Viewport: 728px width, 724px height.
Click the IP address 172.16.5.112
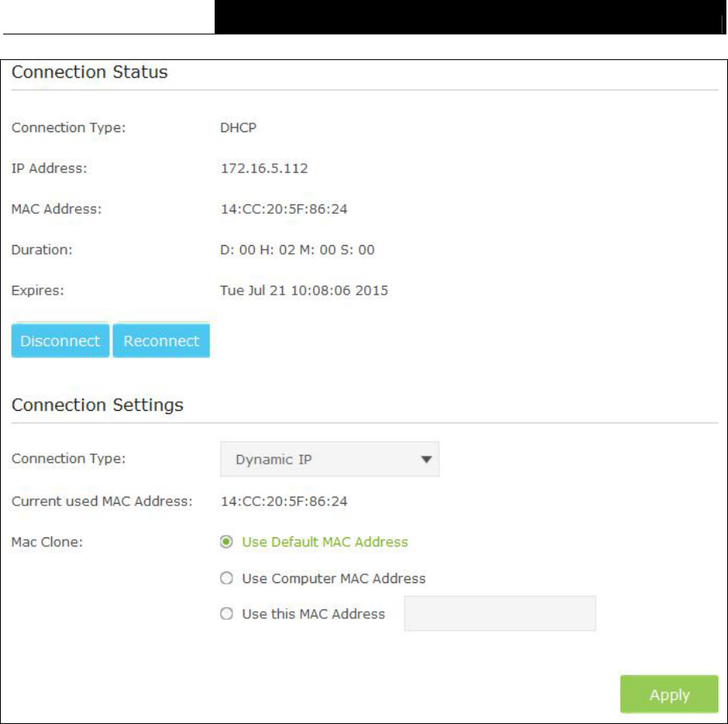click(264, 168)
